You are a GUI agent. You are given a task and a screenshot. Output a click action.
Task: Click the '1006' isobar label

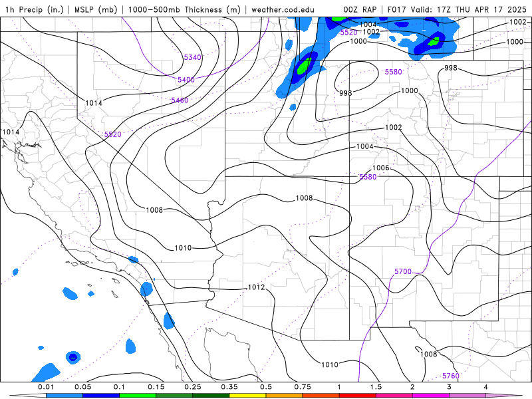[x=380, y=168]
